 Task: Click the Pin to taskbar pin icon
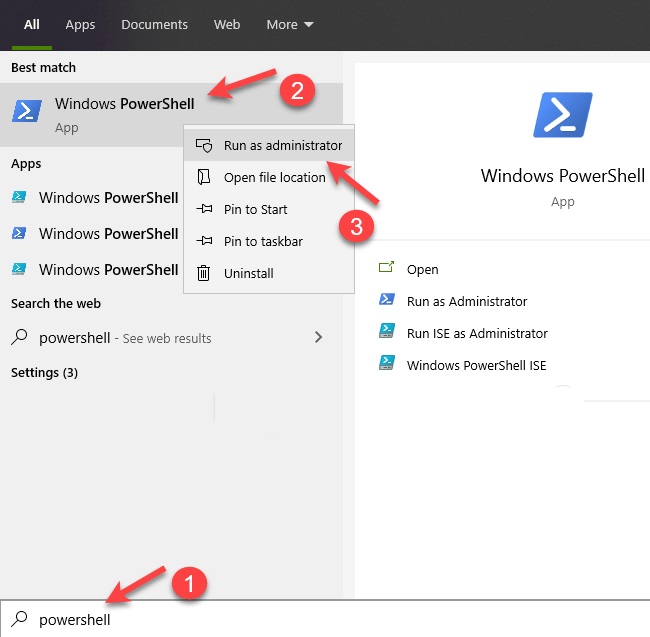[x=204, y=240]
